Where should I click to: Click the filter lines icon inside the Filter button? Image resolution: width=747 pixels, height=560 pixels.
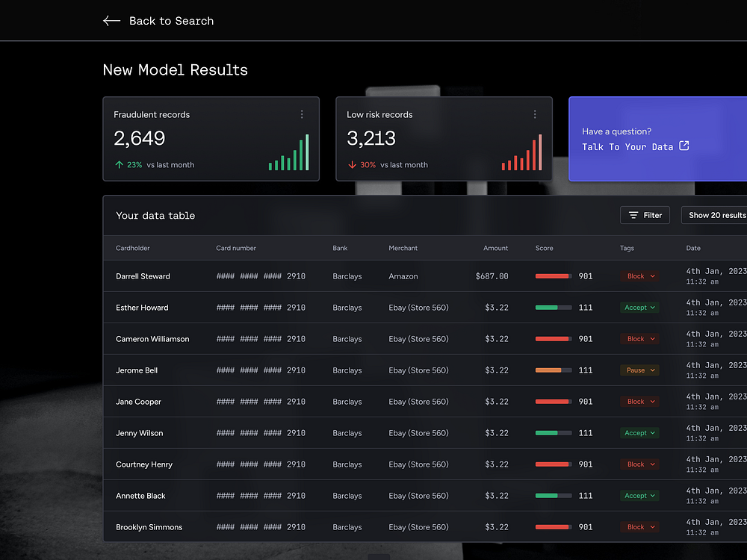click(632, 215)
